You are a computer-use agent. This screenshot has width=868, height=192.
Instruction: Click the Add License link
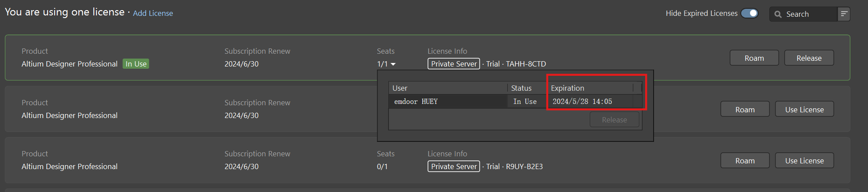click(x=153, y=13)
